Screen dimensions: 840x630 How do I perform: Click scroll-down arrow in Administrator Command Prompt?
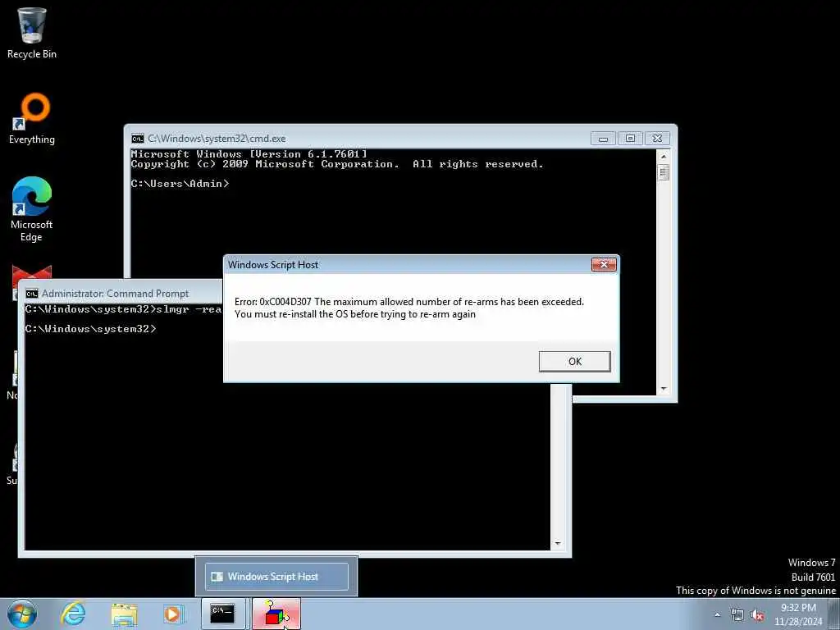[x=557, y=543]
